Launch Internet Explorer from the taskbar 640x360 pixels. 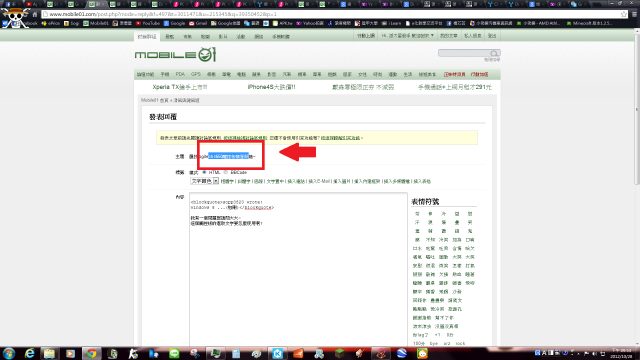click(29, 353)
